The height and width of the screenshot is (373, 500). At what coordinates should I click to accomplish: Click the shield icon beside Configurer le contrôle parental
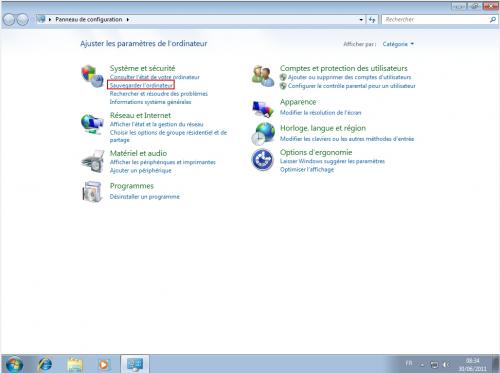[x=283, y=86]
